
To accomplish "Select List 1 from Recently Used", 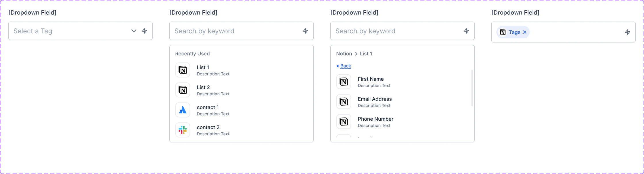I will pos(241,70).
